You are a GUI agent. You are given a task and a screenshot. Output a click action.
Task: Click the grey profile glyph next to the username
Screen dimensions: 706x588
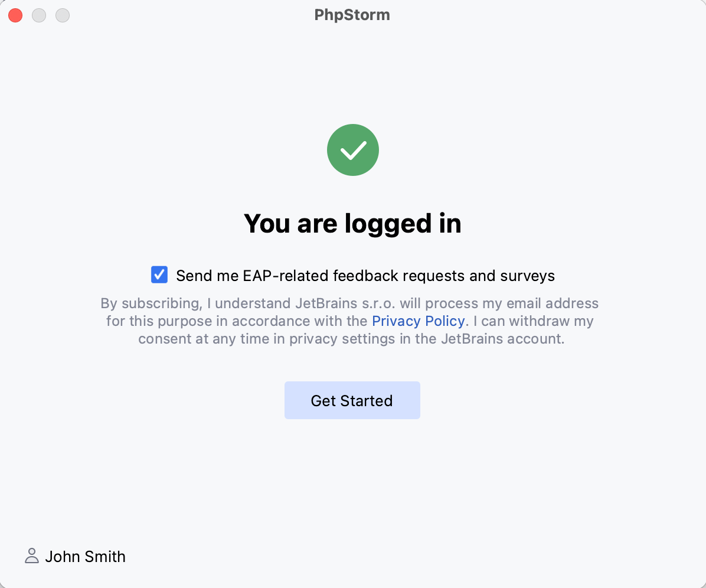tap(31, 556)
